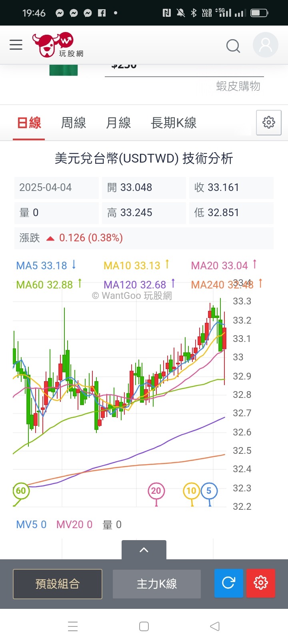Open the 蝦皮購物 advertisement link

[238, 86]
